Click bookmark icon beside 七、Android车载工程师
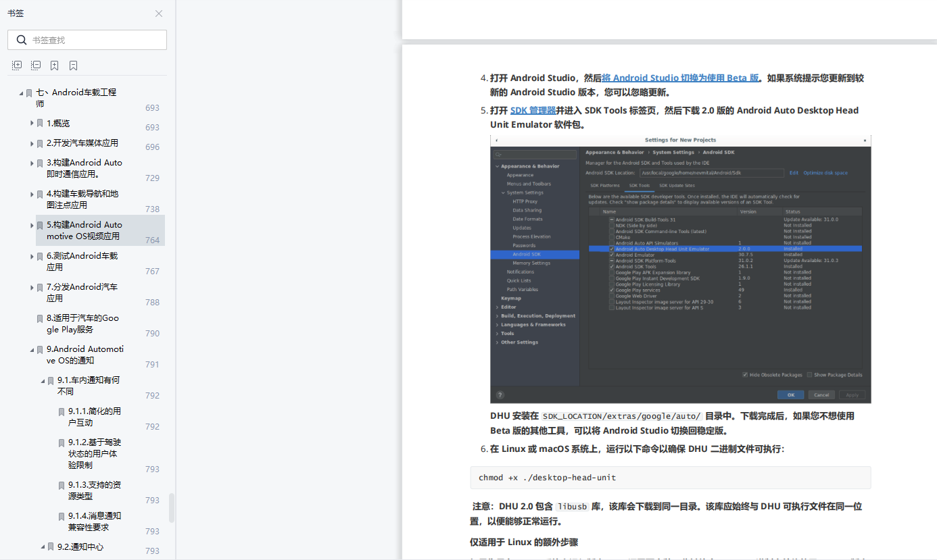 click(x=29, y=93)
